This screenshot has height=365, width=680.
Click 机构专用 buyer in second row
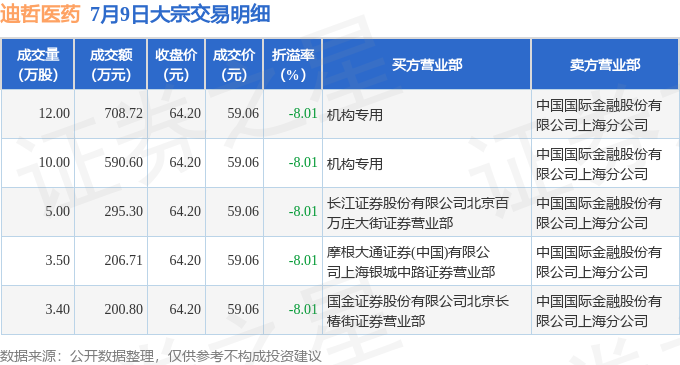coord(355,164)
